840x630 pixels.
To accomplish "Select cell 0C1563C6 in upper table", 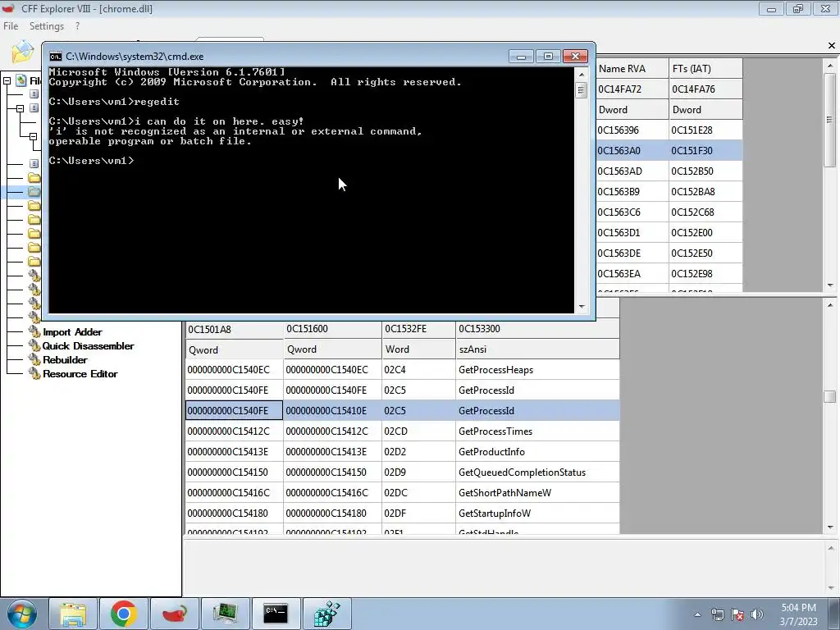I will click(632, 212).
